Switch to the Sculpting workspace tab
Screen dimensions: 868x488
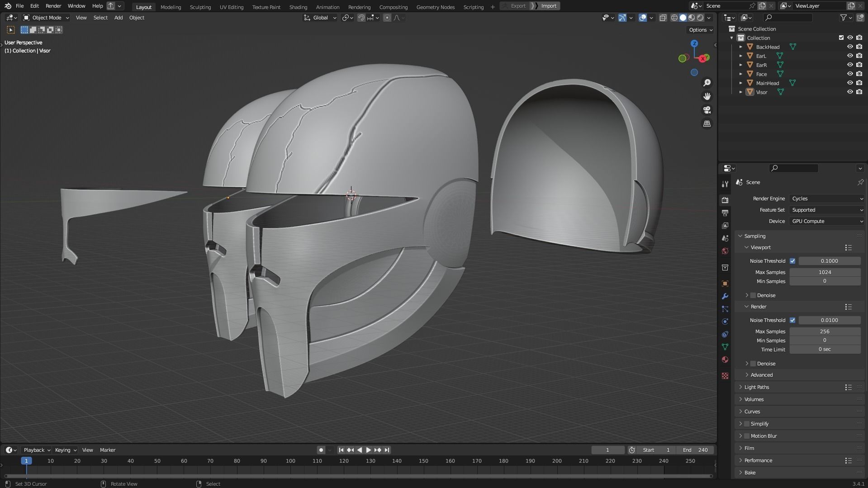point(200,7)
